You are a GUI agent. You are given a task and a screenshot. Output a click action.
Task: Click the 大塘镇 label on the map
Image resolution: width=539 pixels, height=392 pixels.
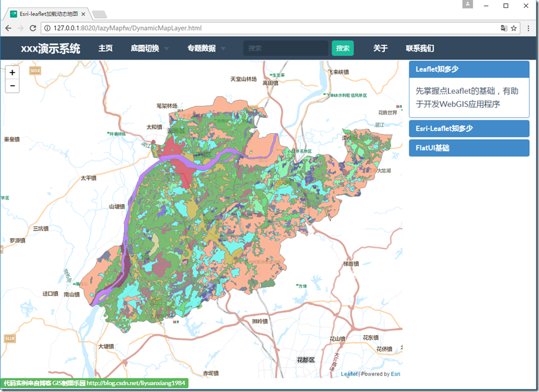click(106, 347)
